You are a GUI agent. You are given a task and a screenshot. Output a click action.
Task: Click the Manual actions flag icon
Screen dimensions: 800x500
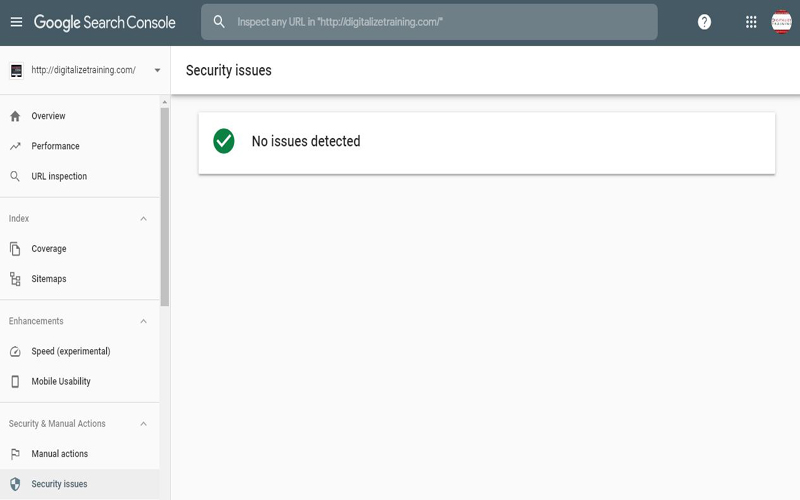15,454
